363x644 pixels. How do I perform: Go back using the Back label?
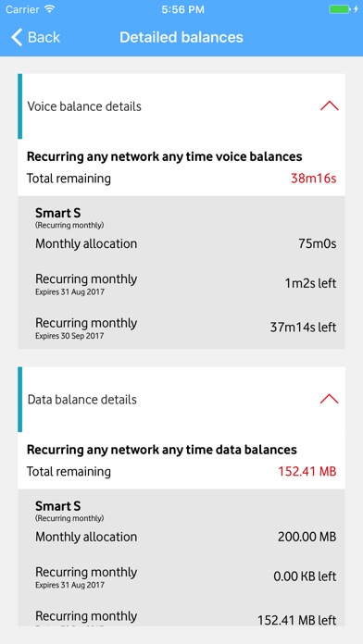point(44,37)
